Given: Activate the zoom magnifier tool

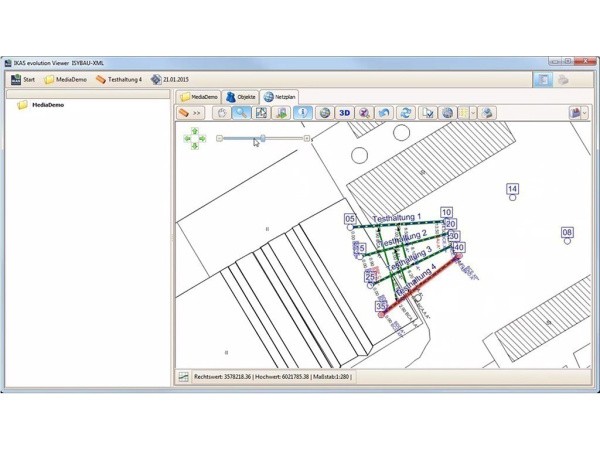Looking at the screenshot, I should pos(241,113).
